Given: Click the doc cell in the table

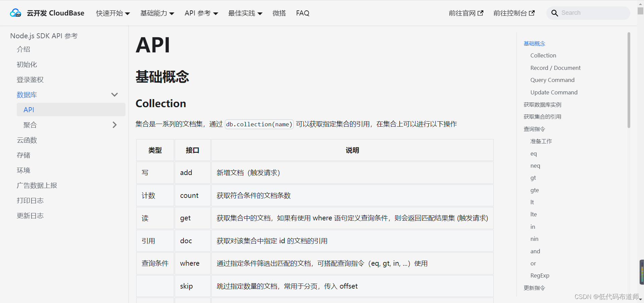Looking at the screenshot, I should pos(193,241).
